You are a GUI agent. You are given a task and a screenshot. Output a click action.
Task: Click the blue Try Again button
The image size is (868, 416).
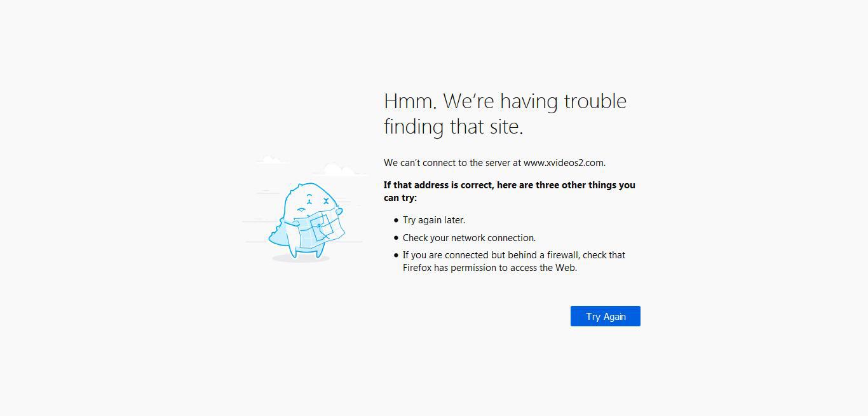(x=605, y=316)
